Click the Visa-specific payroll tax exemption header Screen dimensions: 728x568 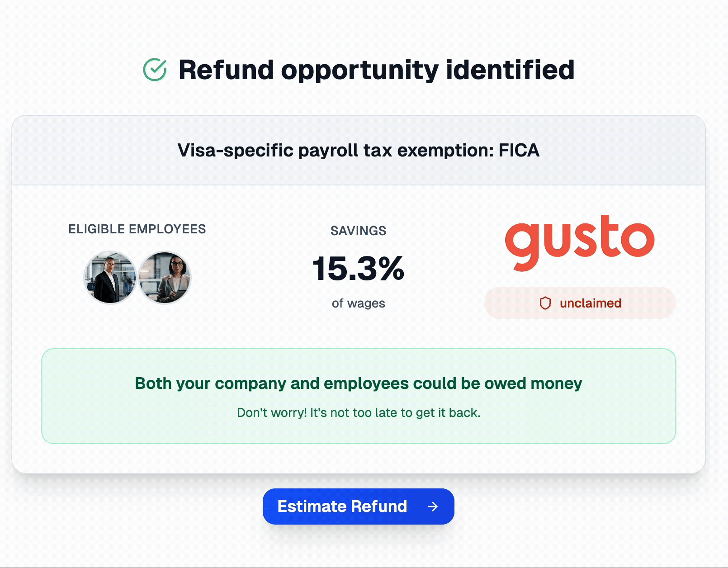(359, 150)
